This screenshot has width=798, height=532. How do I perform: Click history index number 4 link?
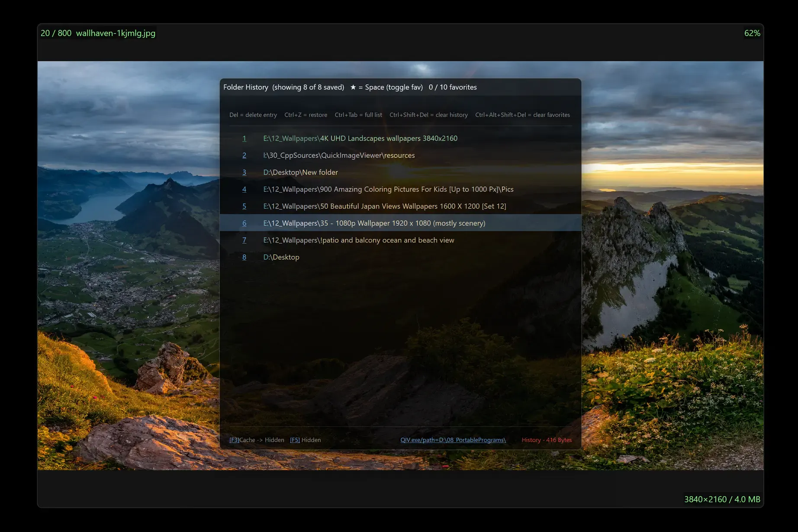[x=244, y=189]
